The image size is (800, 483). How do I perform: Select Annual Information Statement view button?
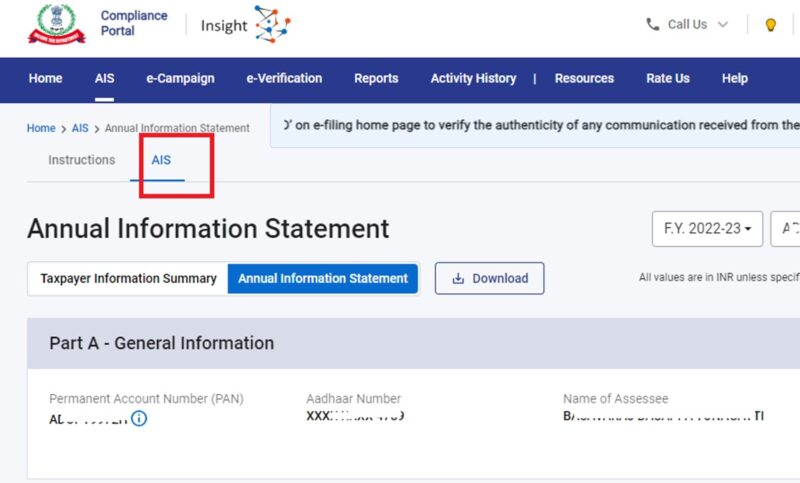(322, 278)
